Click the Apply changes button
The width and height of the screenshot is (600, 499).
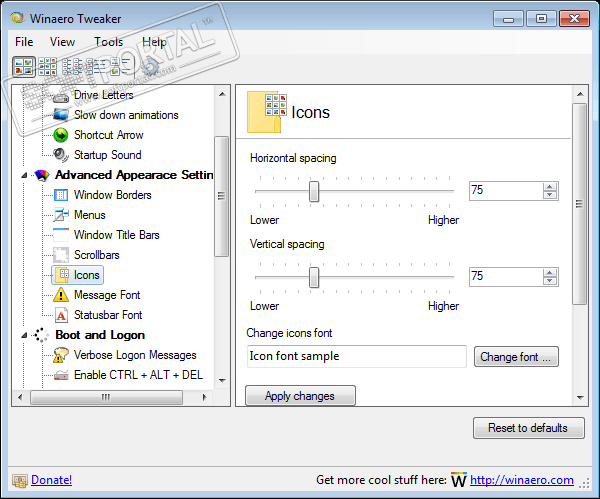300,396
